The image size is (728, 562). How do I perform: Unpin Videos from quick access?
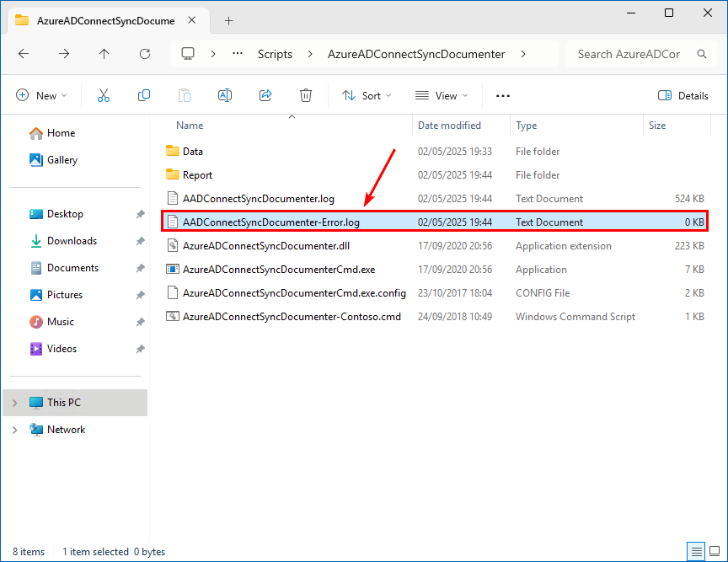[140, 349]
